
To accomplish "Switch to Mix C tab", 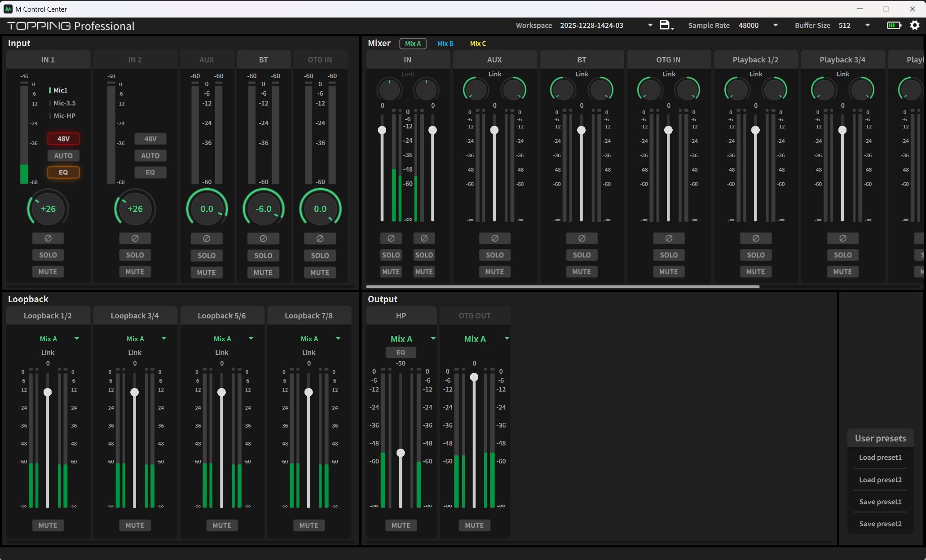I will coord(478,44).
